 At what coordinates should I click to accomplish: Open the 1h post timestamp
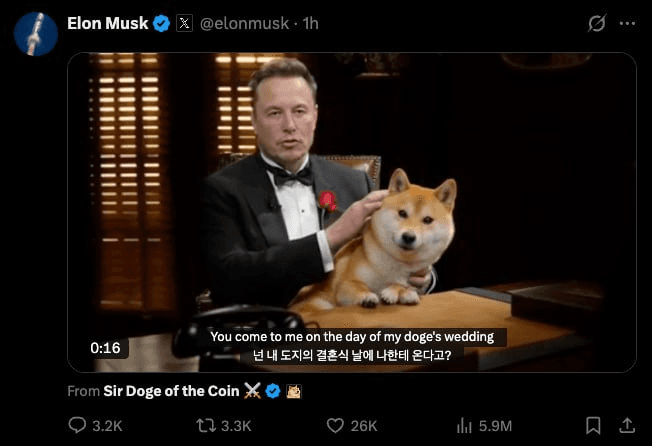coord(311,23)
